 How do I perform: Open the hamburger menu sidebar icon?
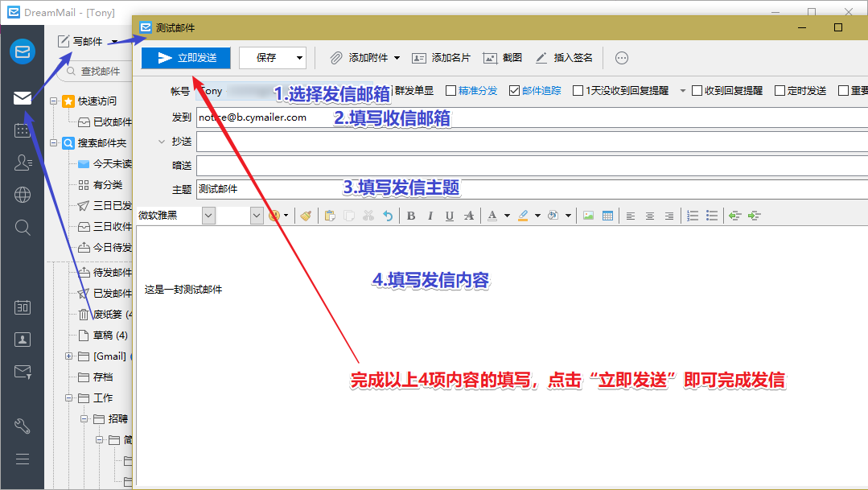(x=23, y=459)
